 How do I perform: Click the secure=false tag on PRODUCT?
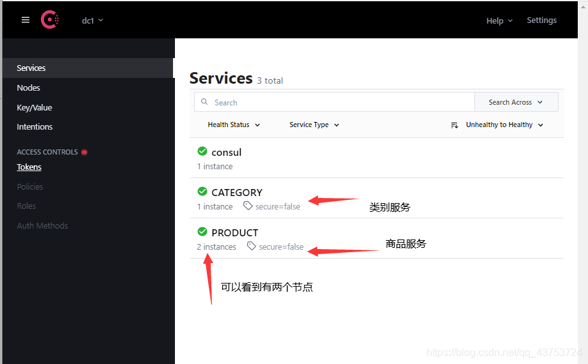click(x=282, y=246)
